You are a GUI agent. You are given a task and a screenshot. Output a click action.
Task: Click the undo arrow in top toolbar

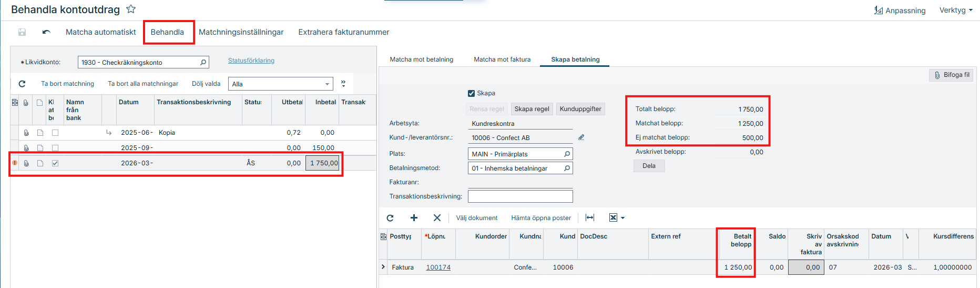tap(46, 32)
